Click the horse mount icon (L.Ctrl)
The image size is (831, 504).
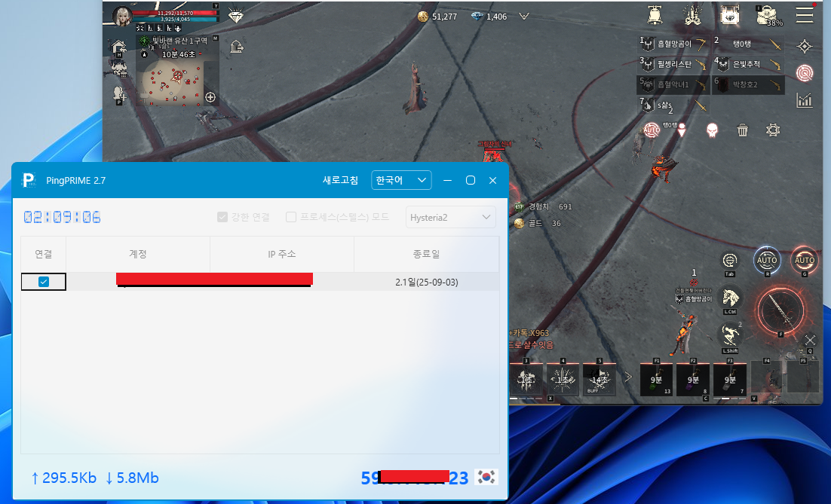pos(730,298)
